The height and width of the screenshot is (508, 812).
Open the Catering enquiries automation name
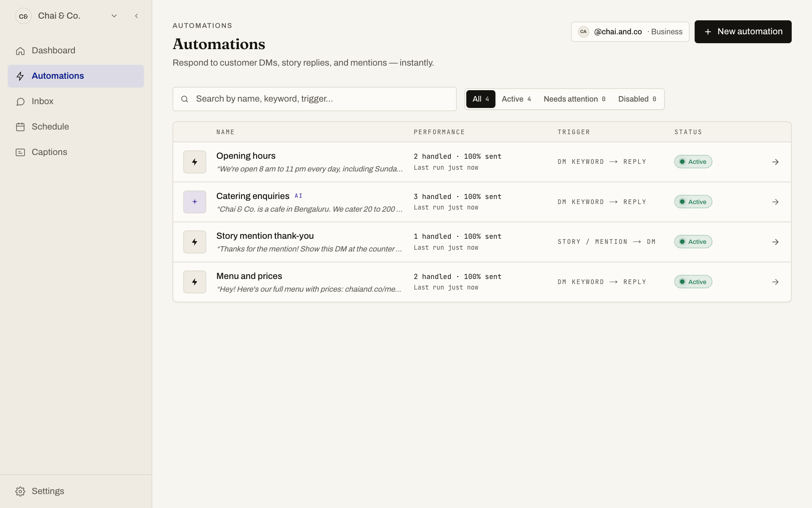pos(253,196)
